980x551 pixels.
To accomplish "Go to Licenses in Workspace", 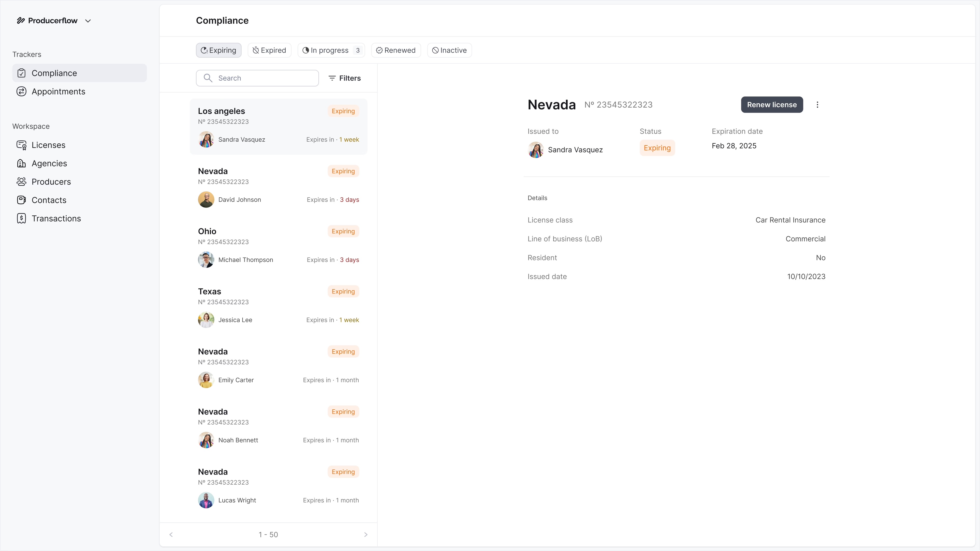I will click(48, 145).
